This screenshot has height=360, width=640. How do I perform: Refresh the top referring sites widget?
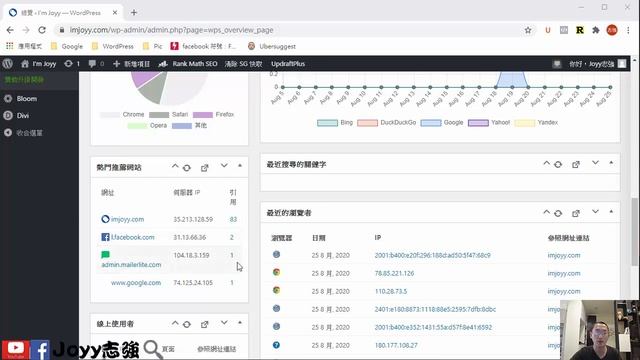(x=187, y=168)
